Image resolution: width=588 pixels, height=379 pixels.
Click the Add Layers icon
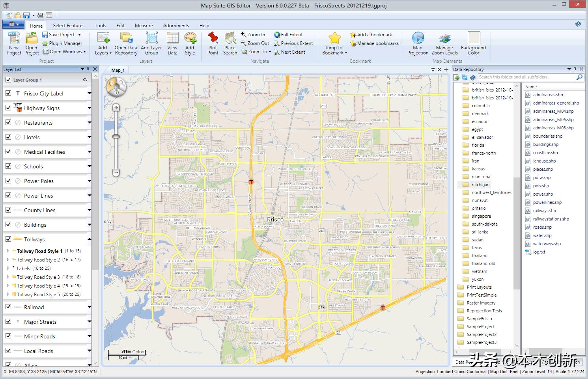coord(103,38)
